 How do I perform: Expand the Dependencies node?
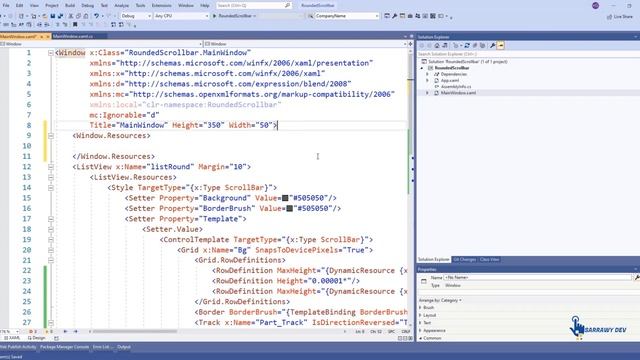click(x=427, y=74)
